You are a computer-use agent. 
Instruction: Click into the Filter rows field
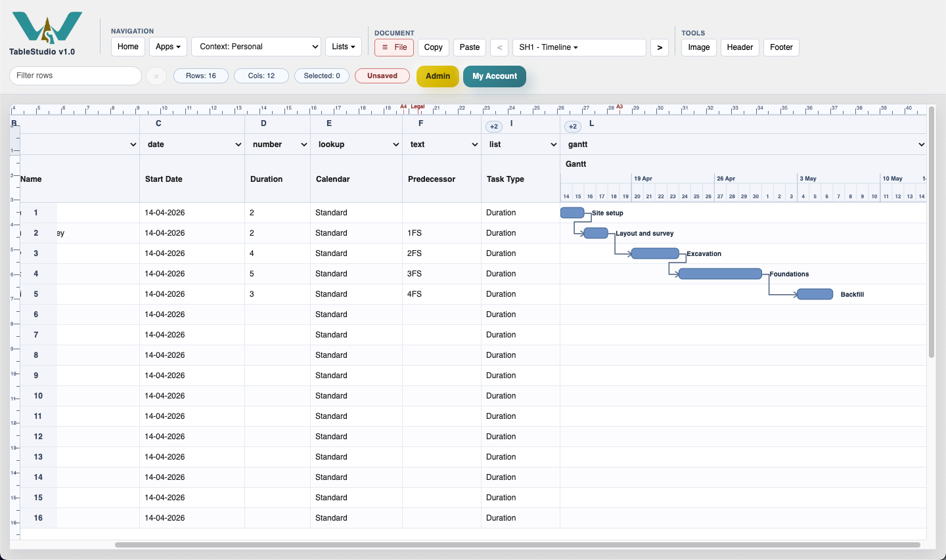click(x=76, y=75)
